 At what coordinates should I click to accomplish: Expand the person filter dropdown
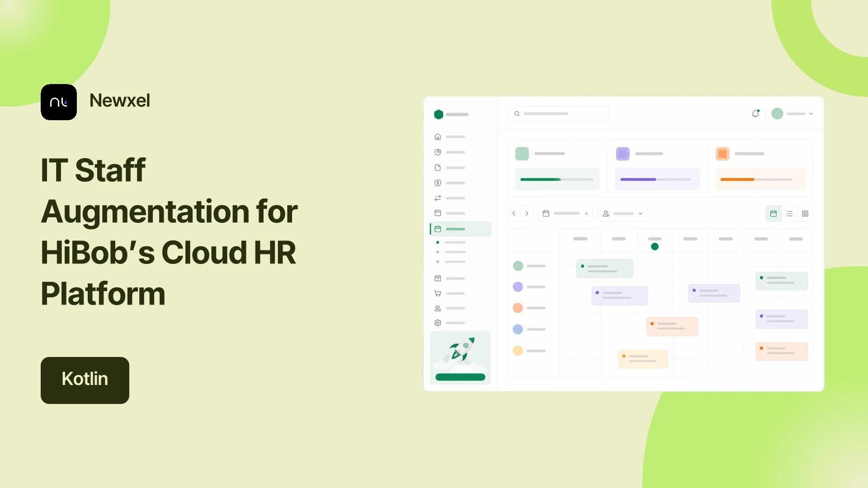623,213
